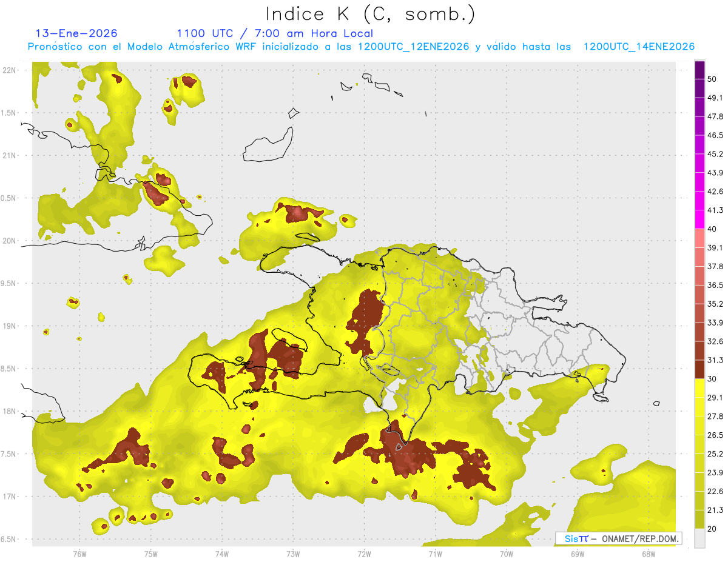The height and width of the screenshot is (562, 728).
Task: Click the 27.8 value on the color scale
Action: click(x=715, y=416)
